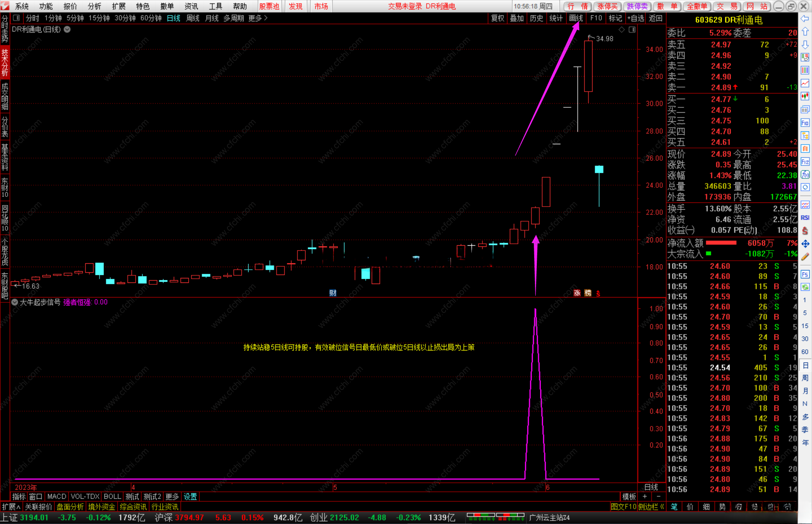Select the pencil drawing tool icon
The image size is (812, 524).
[804, 257]
